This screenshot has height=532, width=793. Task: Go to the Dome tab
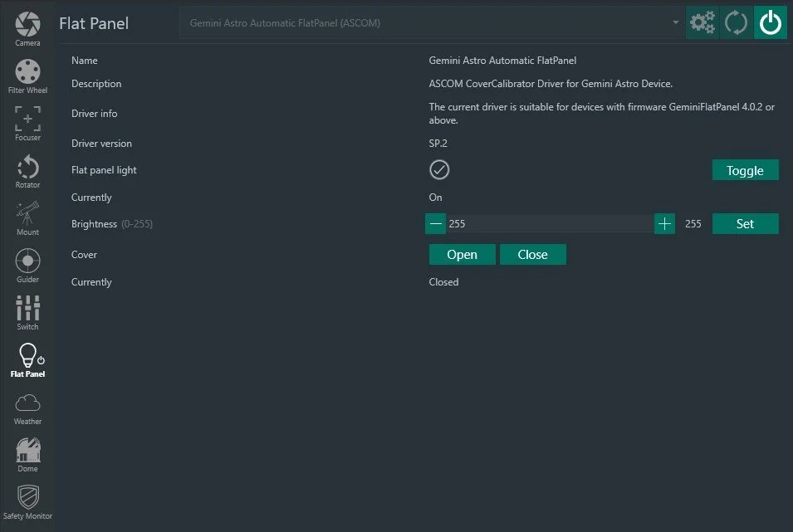(27, 455)
